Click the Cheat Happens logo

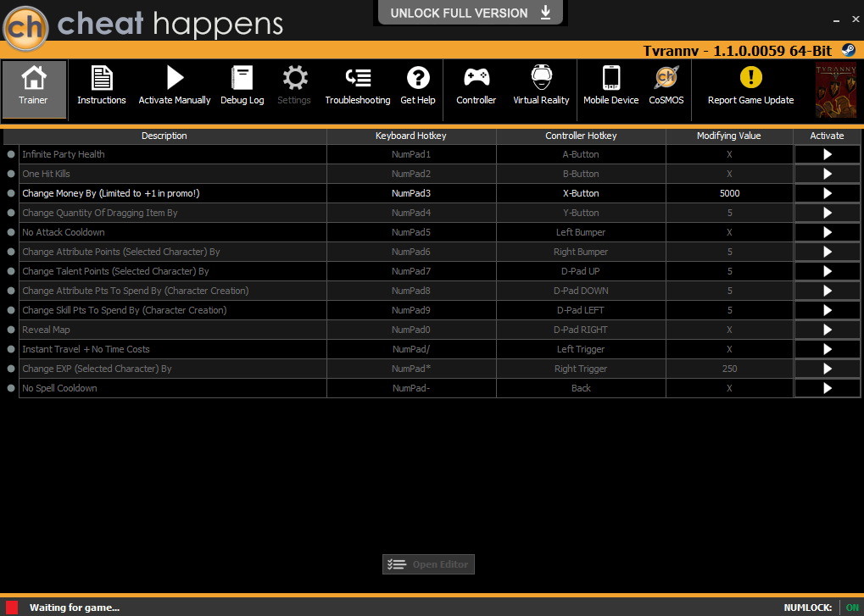[25, 28]
